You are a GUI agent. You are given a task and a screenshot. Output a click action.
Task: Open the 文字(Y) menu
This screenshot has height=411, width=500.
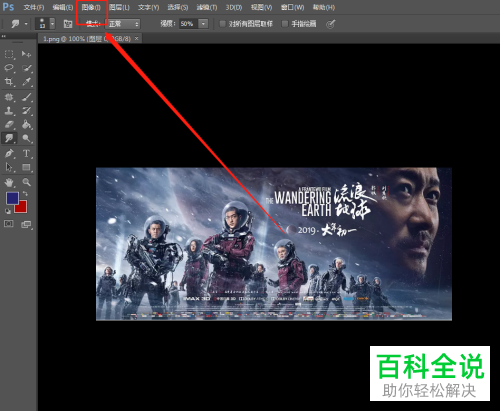(149, 7)
